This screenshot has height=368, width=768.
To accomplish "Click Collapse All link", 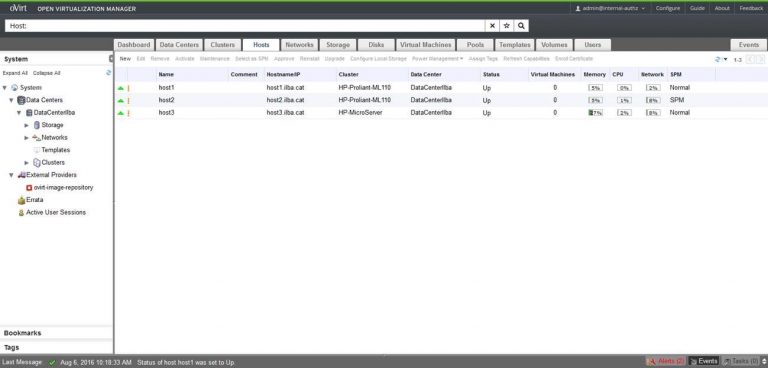I will [47, 73].
